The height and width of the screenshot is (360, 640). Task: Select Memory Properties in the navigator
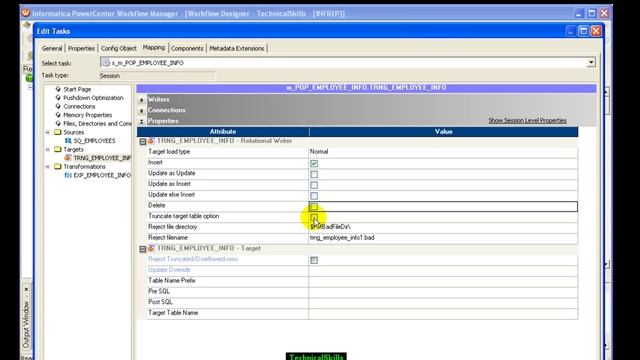(87, 115)
